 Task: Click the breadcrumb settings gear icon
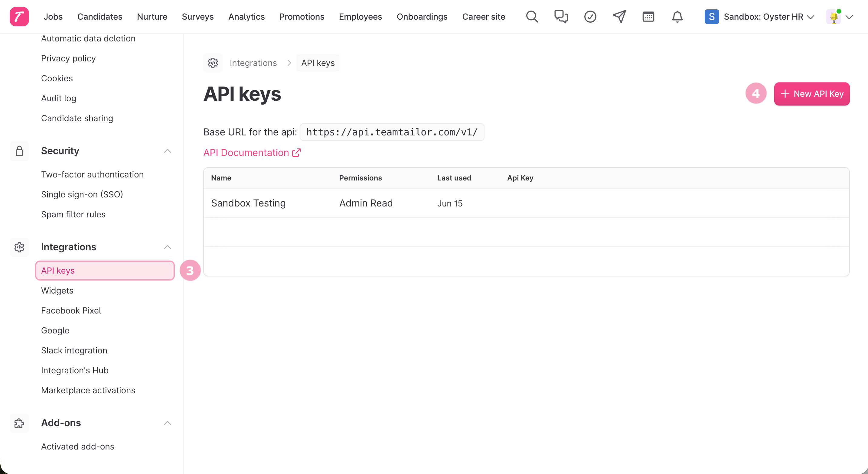click(213, 63)
